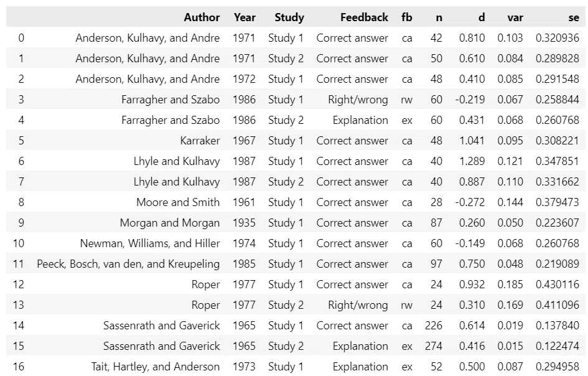Click the year 1935 cell
The height and width of the screenshot is (376, 588).
click(244, 223)
